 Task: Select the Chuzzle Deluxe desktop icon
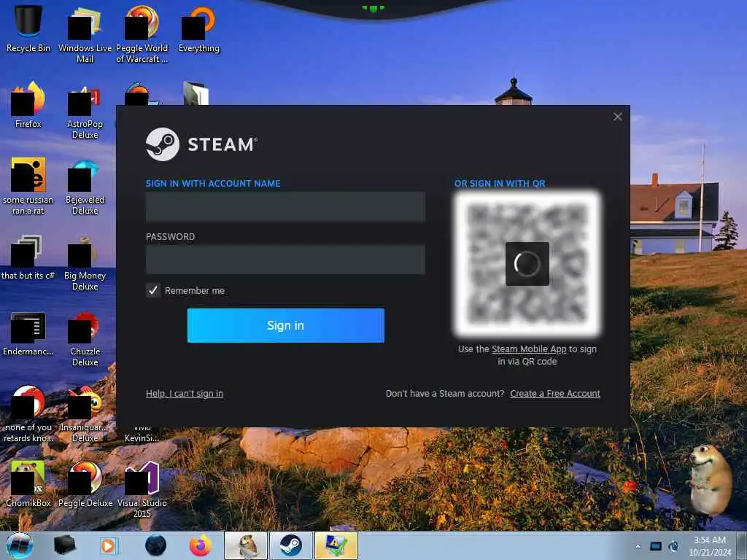[x=85, y=338]
